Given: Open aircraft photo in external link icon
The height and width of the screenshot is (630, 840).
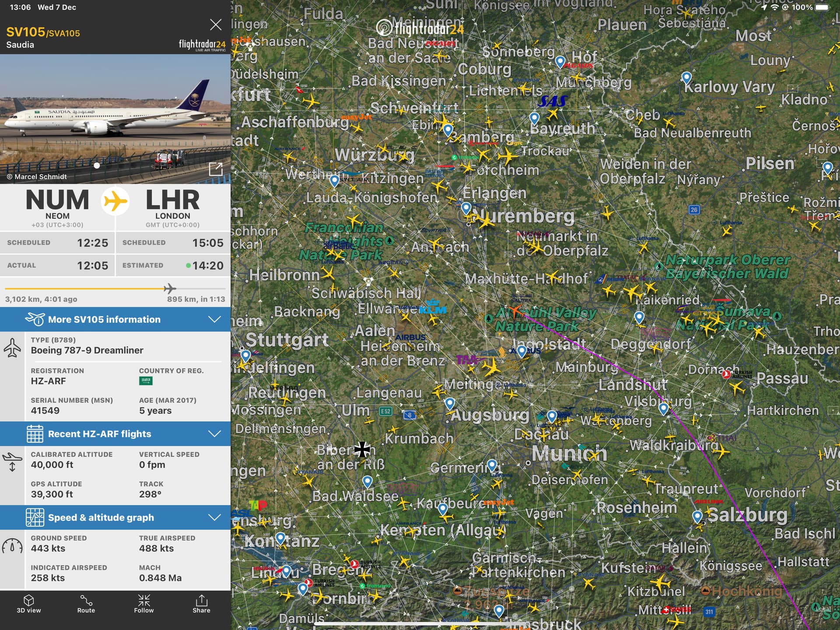Looking at the screenshot, I should click(216, 169).
